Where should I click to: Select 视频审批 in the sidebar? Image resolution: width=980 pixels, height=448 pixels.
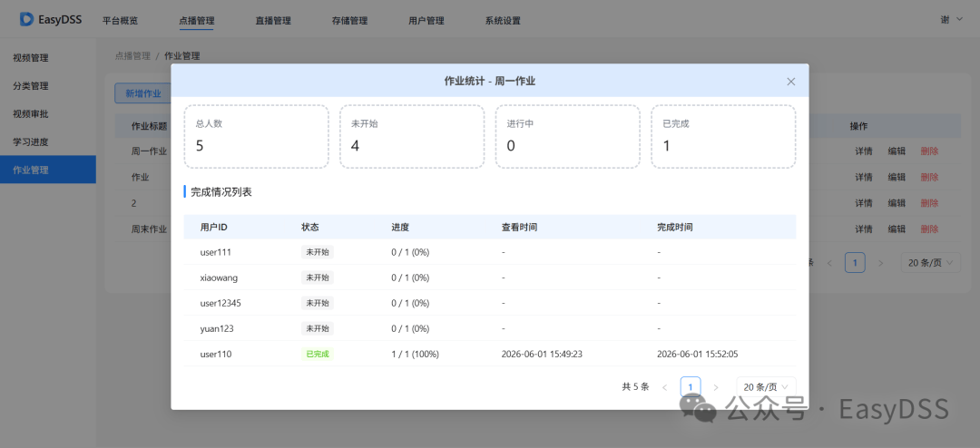(x=48, y=114)
